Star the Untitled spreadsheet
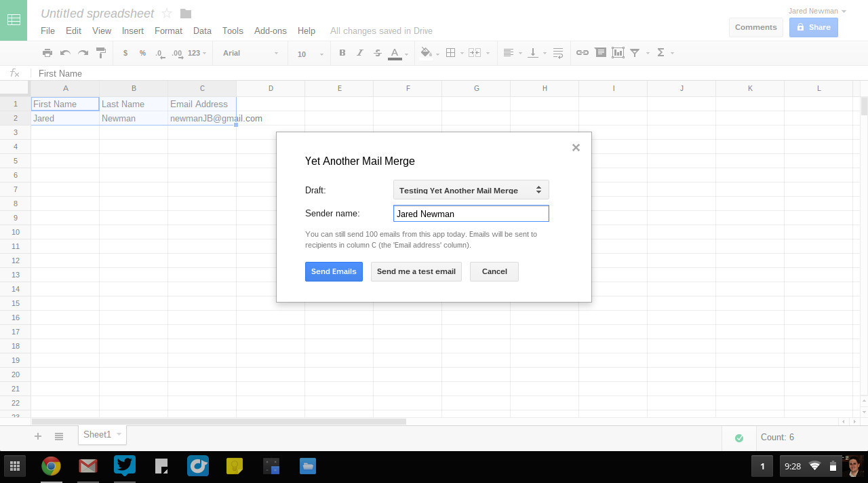 [x=167, y=14]
